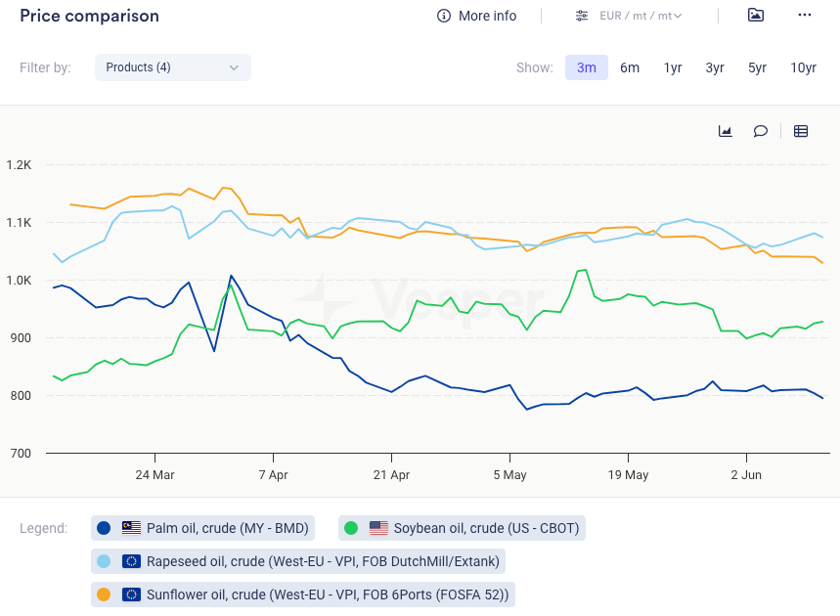This screenshot has height=616, width=840.
Task: Click the More info link
Action: (487, 16)
